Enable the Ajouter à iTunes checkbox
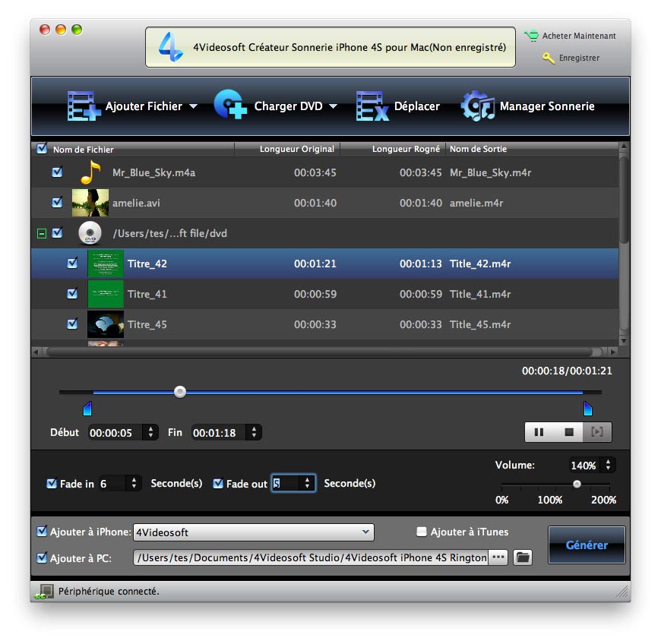The width and height of the screenshot is (661, 644). (x=422, y=532)
